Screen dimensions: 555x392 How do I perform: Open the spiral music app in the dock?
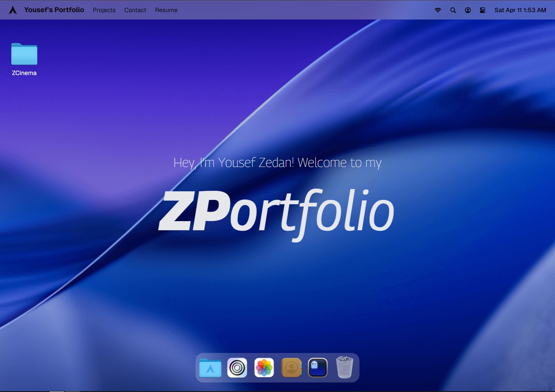coord(237,367)
